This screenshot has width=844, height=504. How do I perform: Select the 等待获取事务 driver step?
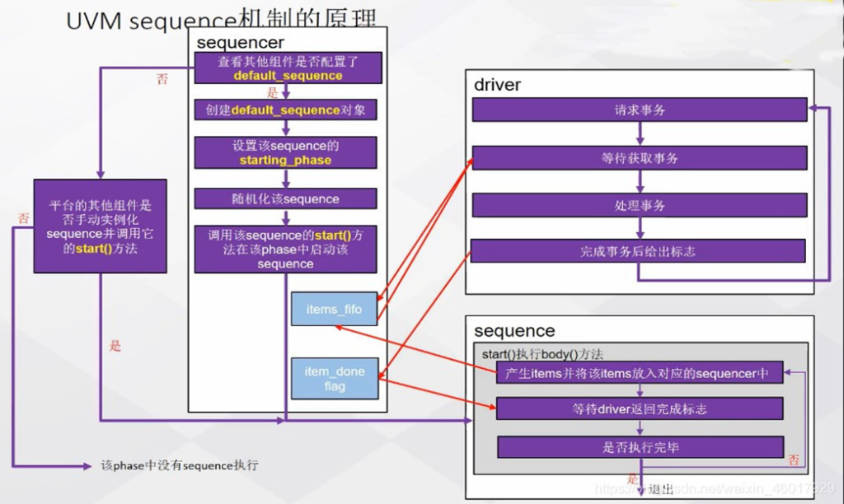click(x=639, y=158)
